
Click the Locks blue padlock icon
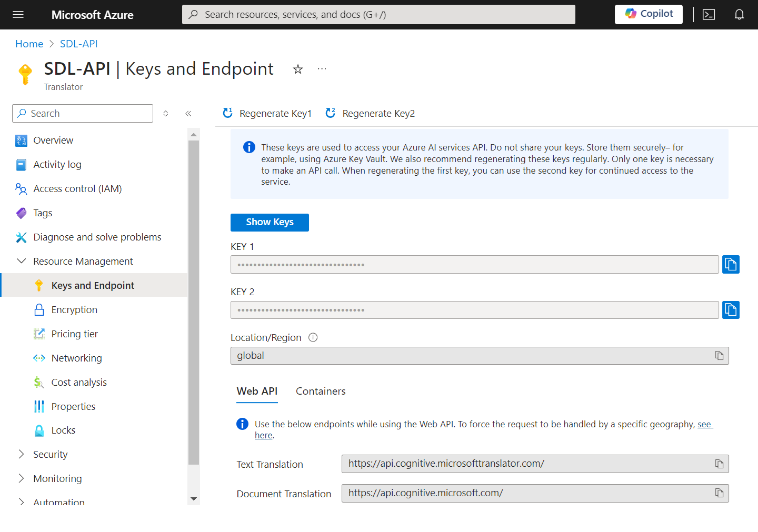[39, 430]
